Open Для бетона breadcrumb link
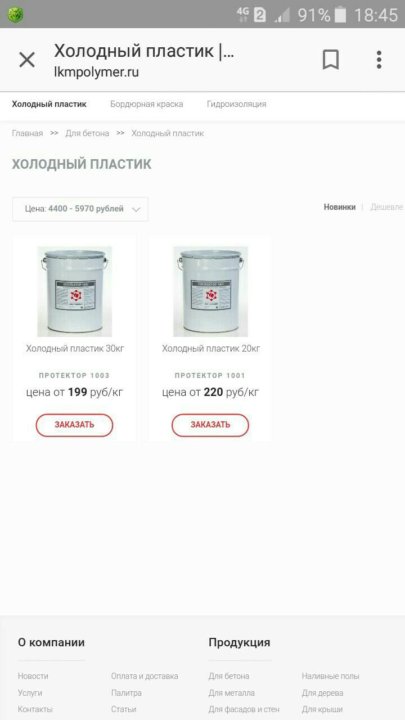This screenshot has width=405, height=720. [87, 133]
